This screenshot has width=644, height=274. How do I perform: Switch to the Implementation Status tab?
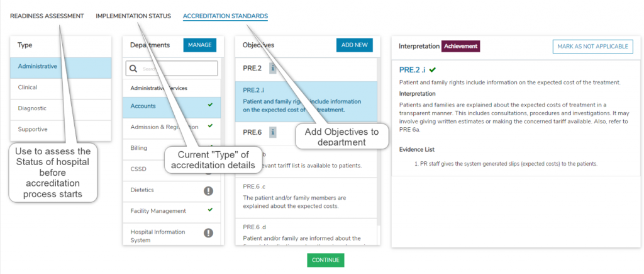coord(133,16)
